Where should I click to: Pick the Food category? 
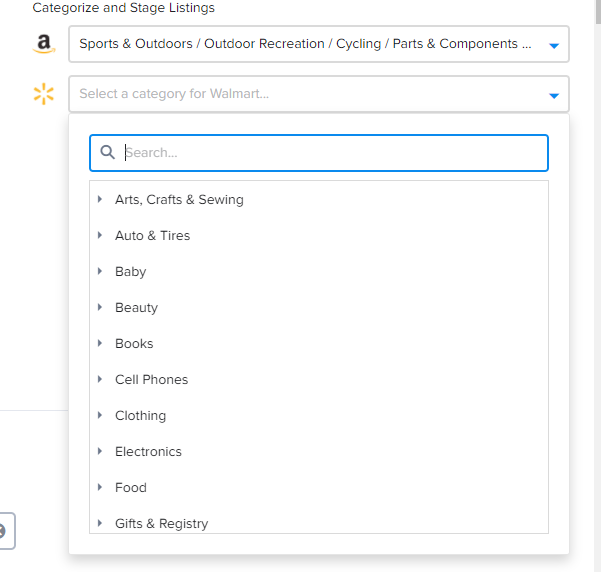[x=131, y=488]
